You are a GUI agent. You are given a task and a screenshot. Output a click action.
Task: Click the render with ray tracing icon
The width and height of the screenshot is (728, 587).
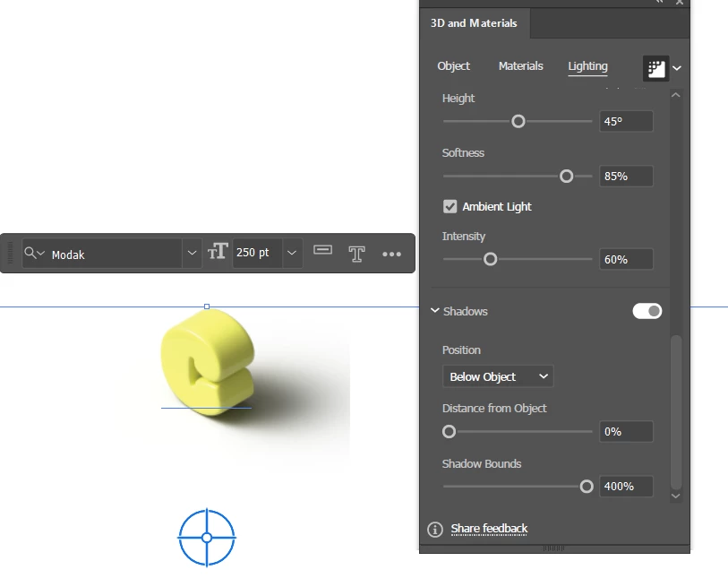655,68
